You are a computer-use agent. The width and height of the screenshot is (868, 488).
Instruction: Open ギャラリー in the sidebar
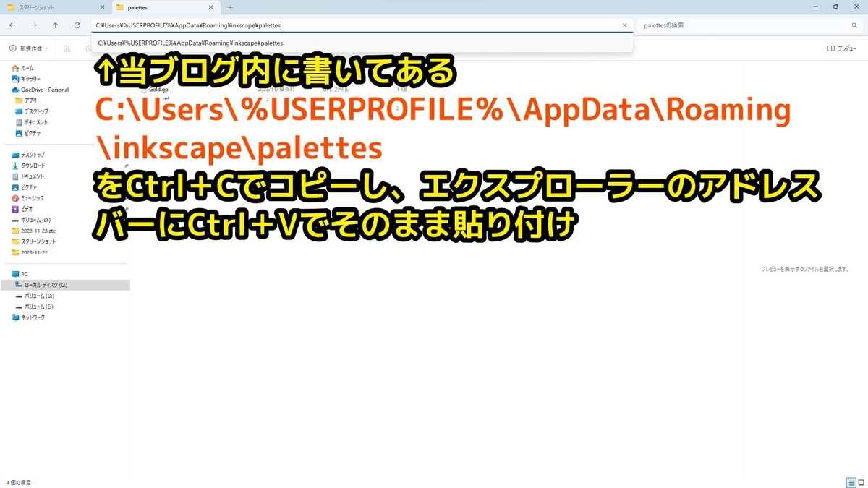coord(30,78)
